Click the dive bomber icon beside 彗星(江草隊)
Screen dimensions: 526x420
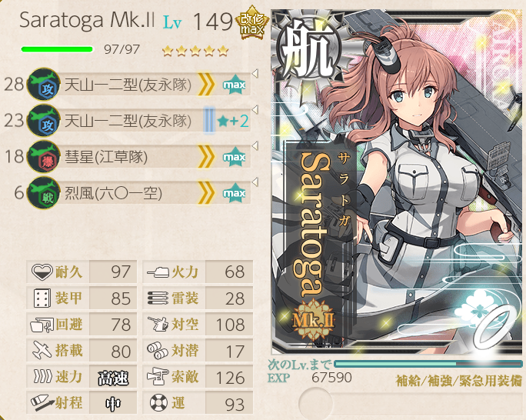[x=44, y=157]
